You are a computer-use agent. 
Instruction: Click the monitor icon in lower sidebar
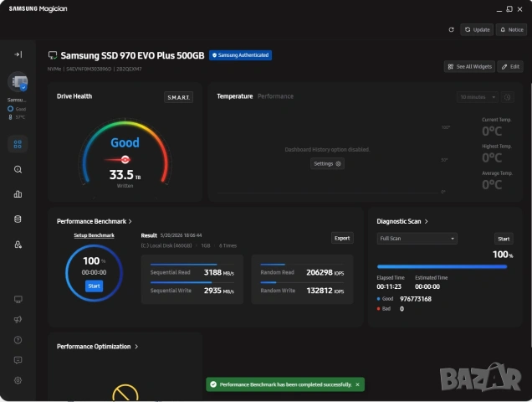tap(18, 299)
